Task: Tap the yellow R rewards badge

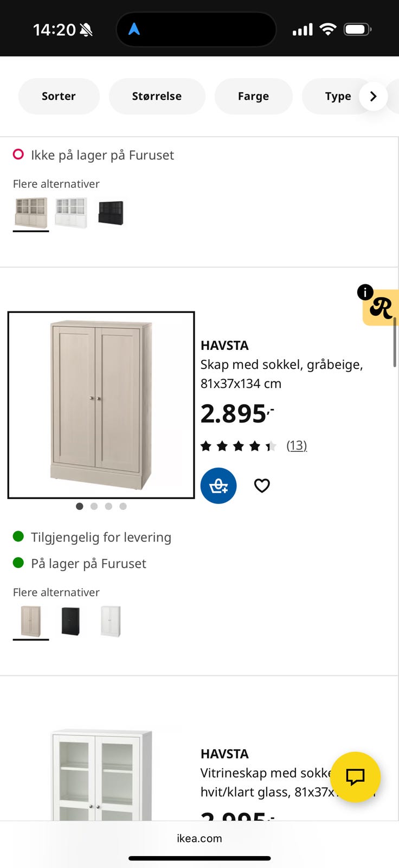Action: coord(382,309)
